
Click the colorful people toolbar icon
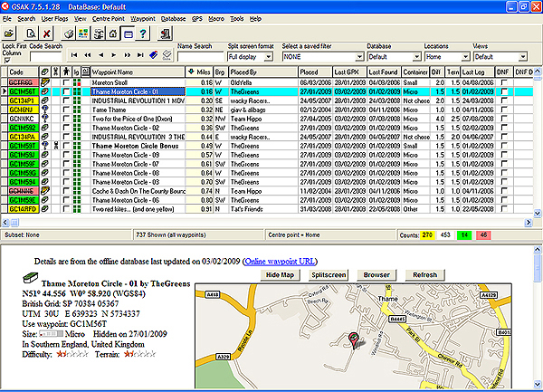(x=83, y=33)
